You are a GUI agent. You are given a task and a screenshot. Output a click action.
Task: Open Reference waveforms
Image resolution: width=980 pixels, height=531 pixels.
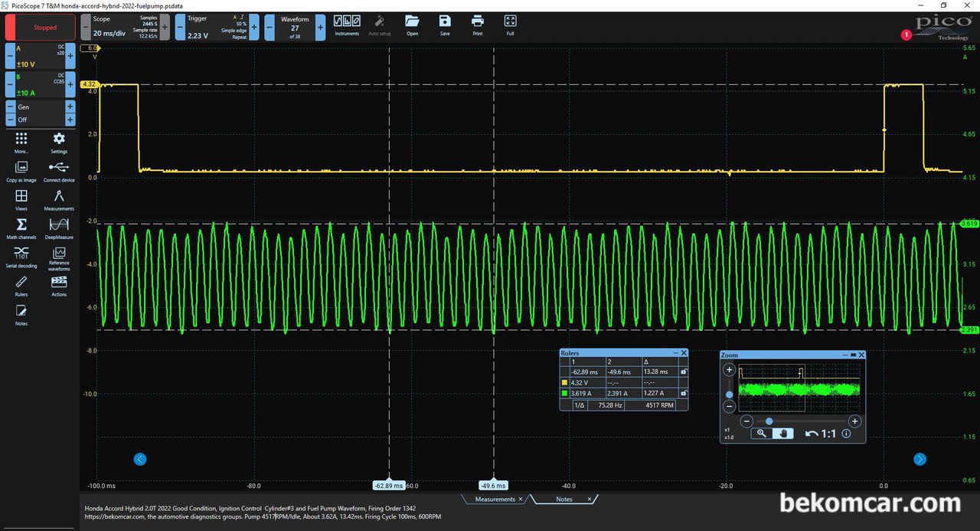59,258
